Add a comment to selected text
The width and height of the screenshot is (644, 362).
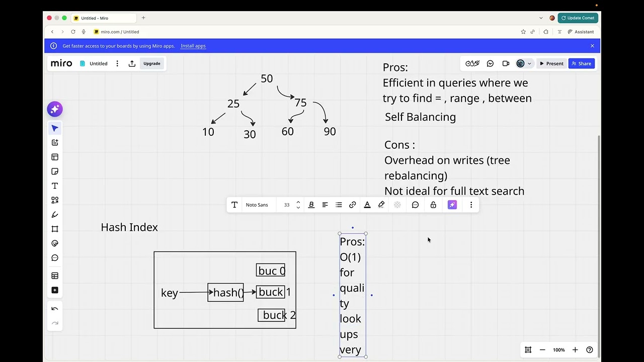(x=415, y=205)
